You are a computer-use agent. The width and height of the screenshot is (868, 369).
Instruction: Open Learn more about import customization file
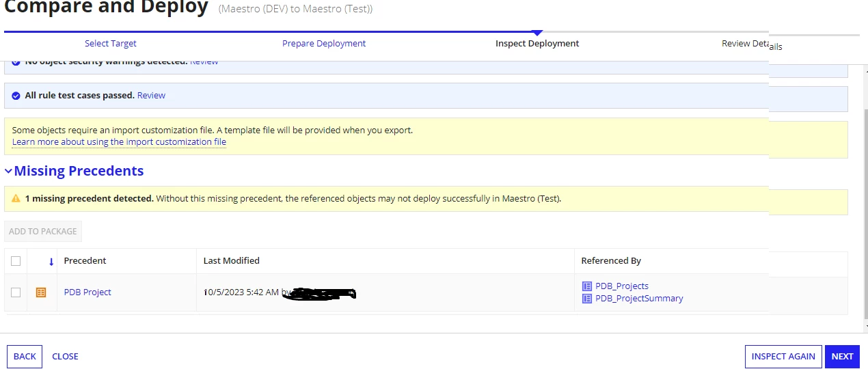(119, 142)
